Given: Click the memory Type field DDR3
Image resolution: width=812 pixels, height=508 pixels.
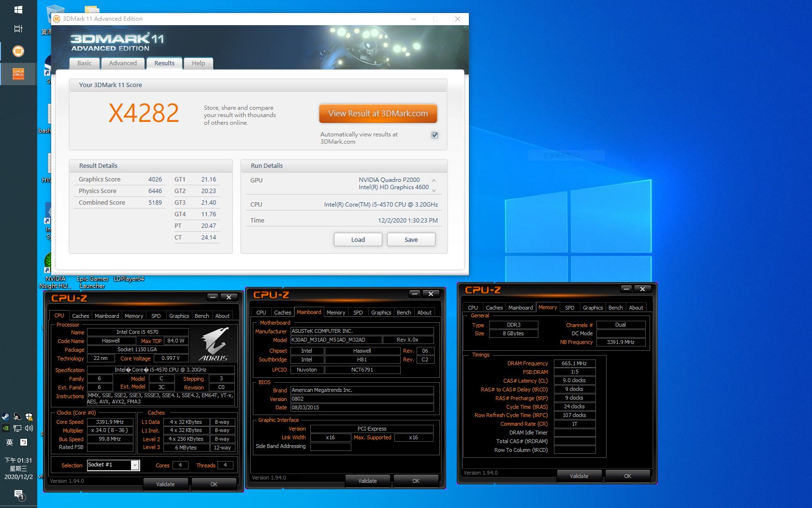Looking at the screenshot, I should click(513, 325).
